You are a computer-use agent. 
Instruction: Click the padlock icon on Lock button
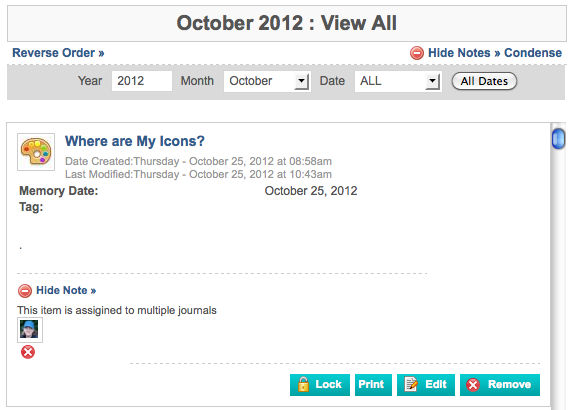pos(303,384)
